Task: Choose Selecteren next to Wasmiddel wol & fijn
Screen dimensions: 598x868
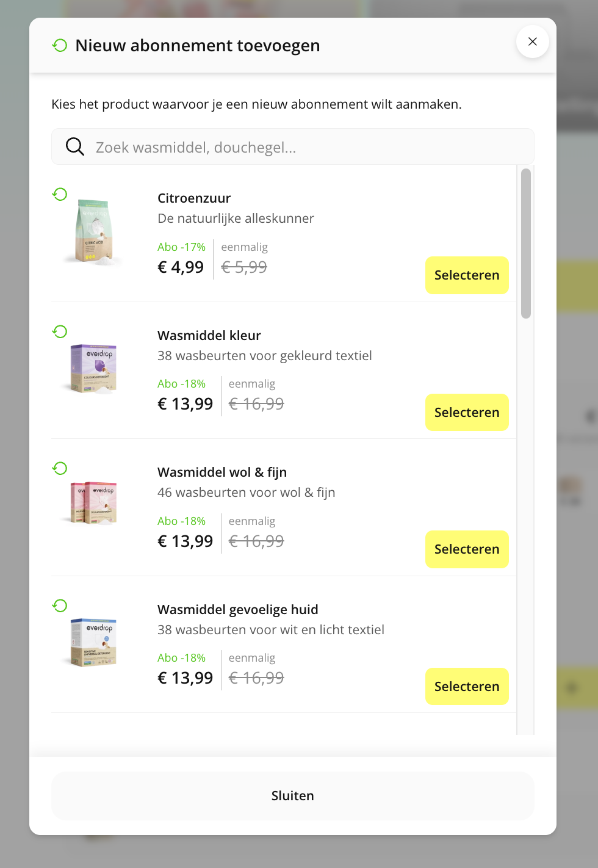Action: pyautogui.click(x=466, y=549)
